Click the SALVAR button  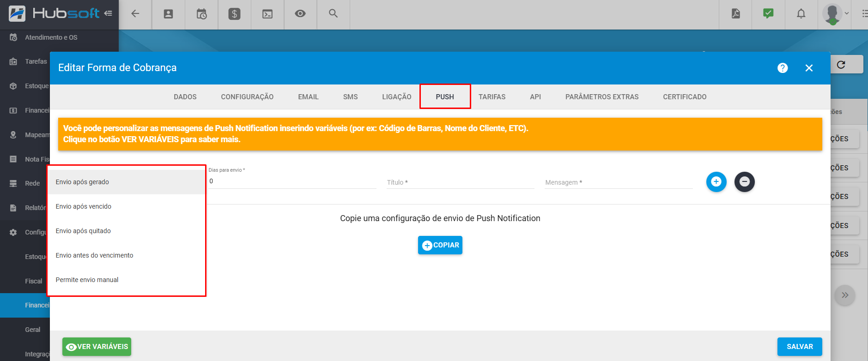click(x=800, y=347)
